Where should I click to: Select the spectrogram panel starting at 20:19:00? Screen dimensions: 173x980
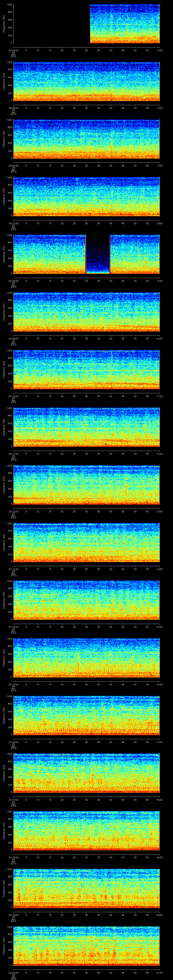[x=87, y=888]
